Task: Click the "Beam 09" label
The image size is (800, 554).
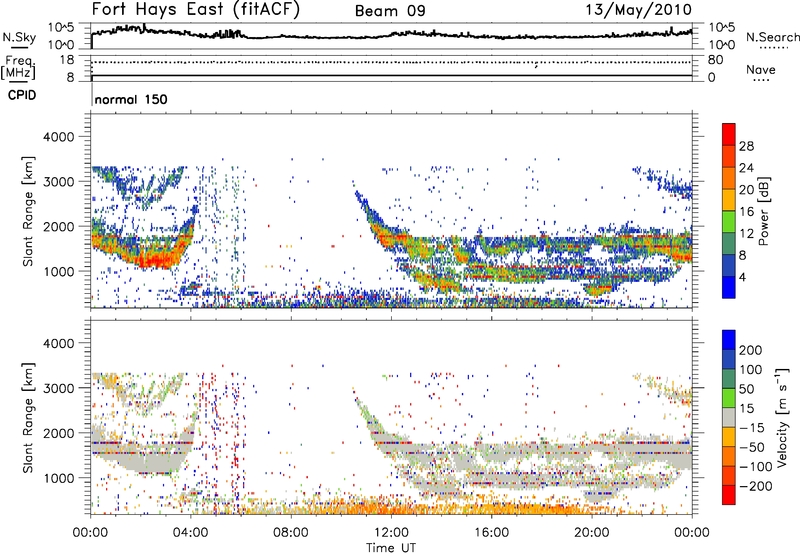Action: pyautogui.click(x=390, y=11)
